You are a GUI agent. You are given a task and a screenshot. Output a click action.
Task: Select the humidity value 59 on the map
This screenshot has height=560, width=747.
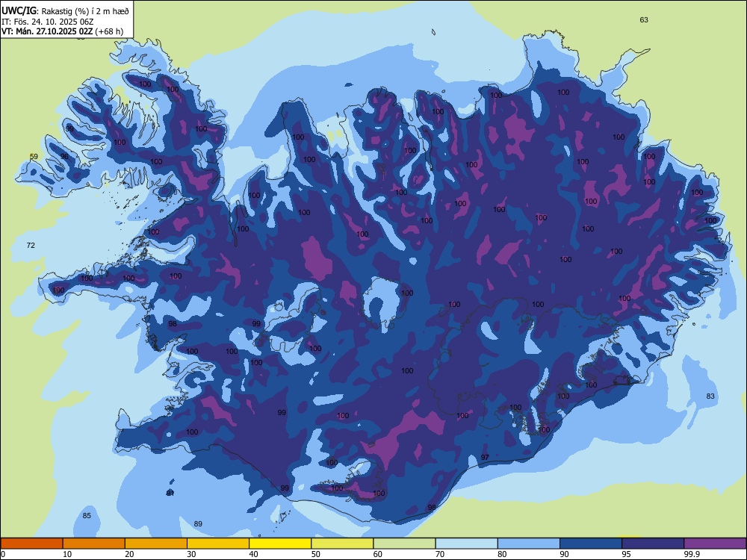pos(34,157)
